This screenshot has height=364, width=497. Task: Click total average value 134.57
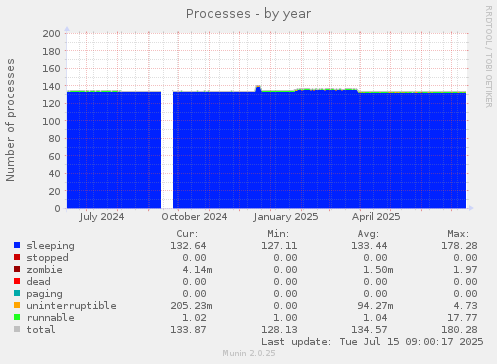coord(369,330)
